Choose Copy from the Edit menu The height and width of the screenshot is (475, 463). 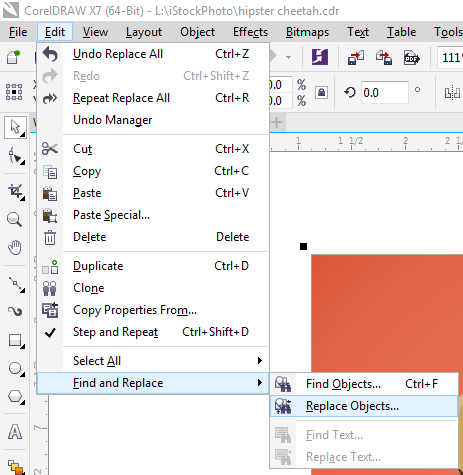153,171
